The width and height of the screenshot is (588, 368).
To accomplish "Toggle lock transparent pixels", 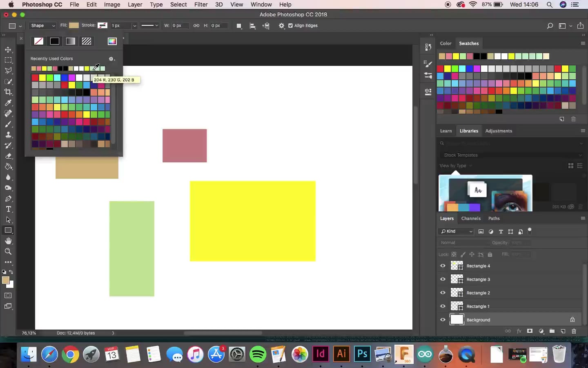I will 454,254.
